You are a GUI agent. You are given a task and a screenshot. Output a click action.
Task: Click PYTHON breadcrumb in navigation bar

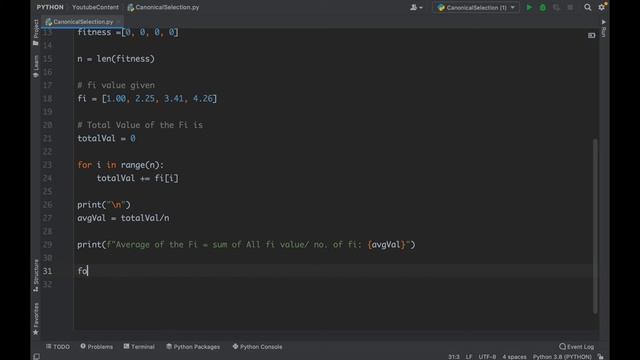(50, 7)
